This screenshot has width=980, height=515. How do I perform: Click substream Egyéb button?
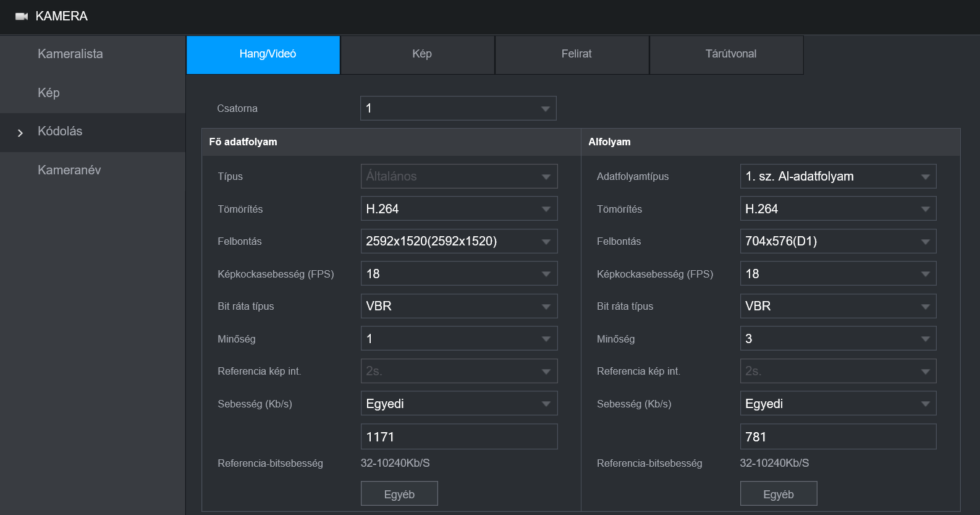point(779,494)
